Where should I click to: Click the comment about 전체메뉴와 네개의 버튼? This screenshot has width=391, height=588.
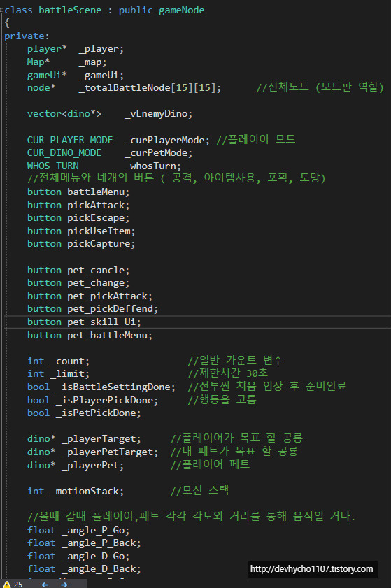(x=176, y=178)
